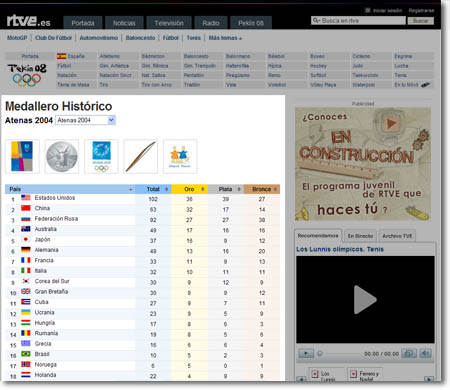This screenshot has width=450, height=390.
Task: Click the Spain flag icon beside España
Action: (61, 56)
